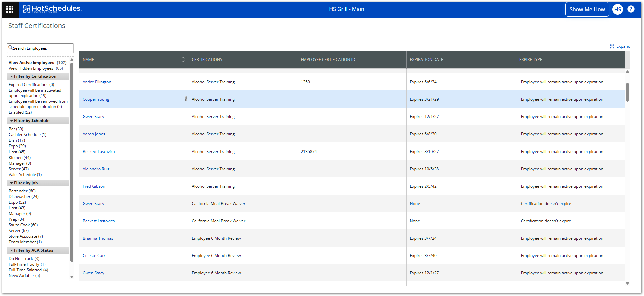Click the Expiration Date column header
The height and width of the screenshot is (296, 644).
[461, 60]
